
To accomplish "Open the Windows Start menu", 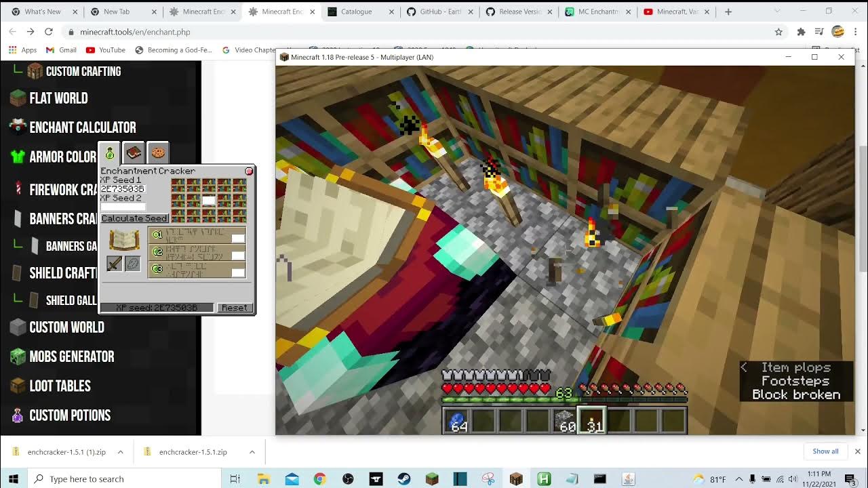I will (13, 479).
